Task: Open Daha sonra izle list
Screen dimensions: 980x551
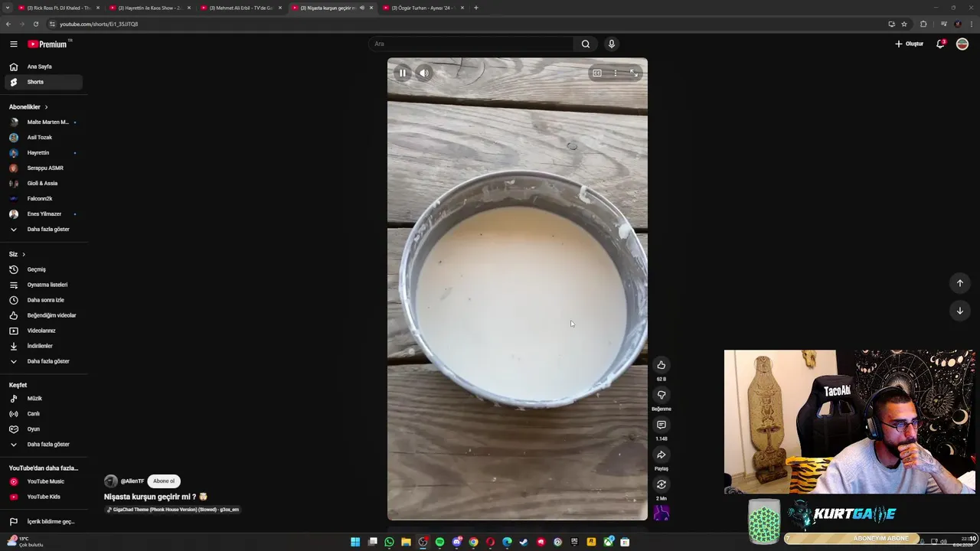Action: pyautogui.click(x=44, y=300)
